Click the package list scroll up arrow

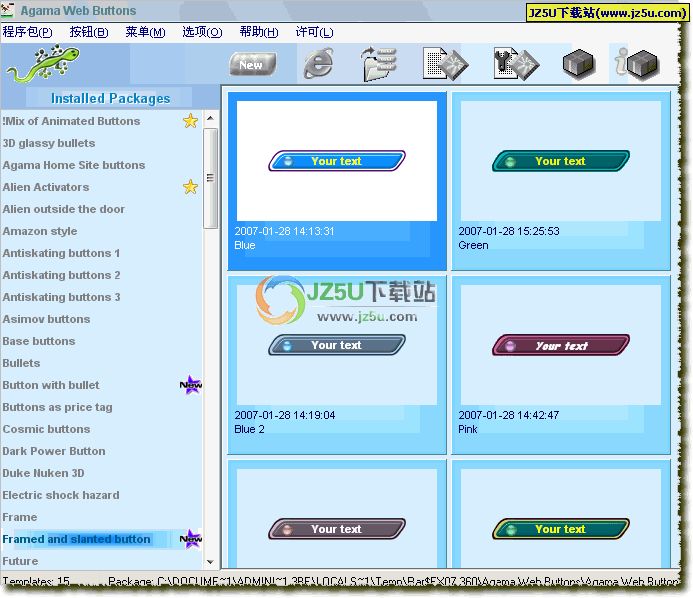[210, 118]
